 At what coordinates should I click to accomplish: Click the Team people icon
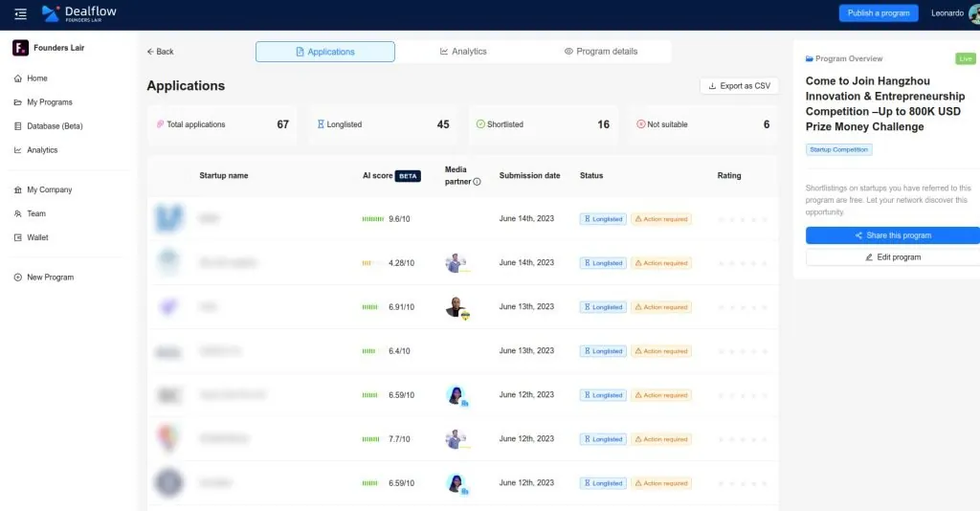[x=17, y=213]
